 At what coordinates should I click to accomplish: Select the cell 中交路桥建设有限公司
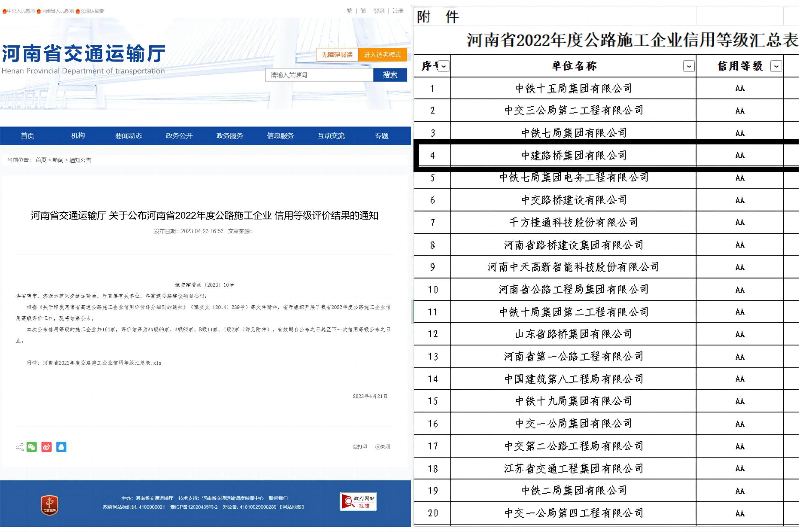(573, 200)
